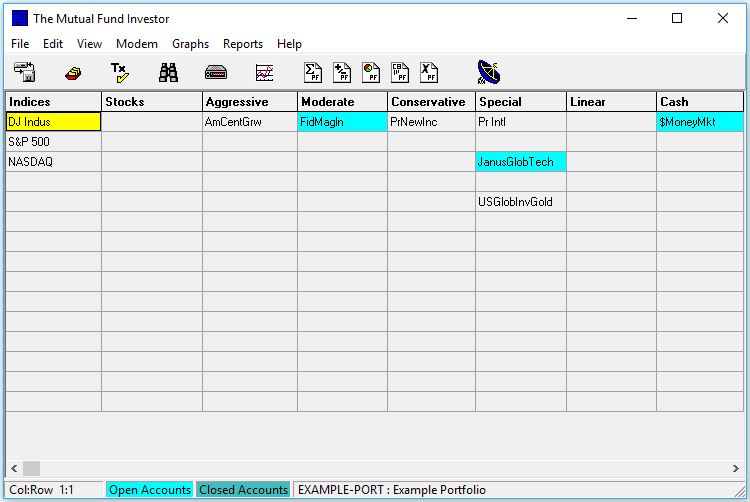Open the Reports menu
This screenshot has height=502, width=750.
(x=243, y=44)
